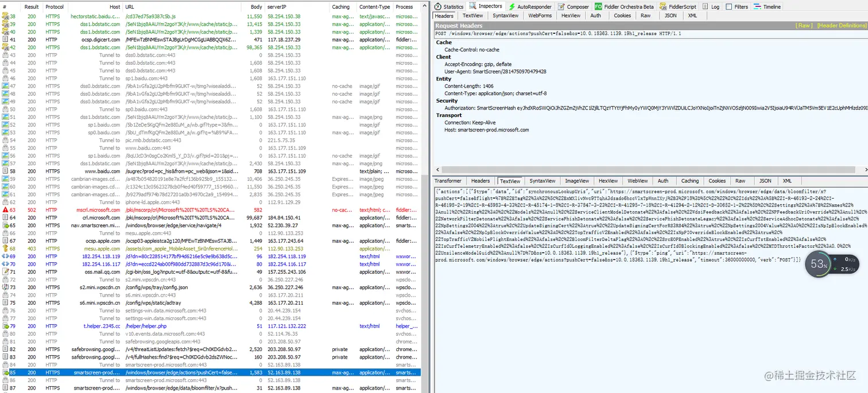Viewport: 868px width, 393px height.
Task: Toggle the Filters checkbox tab
Action: click(x=737, y=6)
